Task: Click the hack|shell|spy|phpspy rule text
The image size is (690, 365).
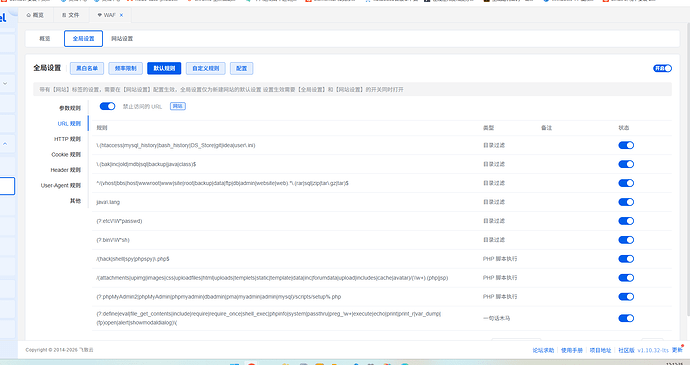Action: 132,259
